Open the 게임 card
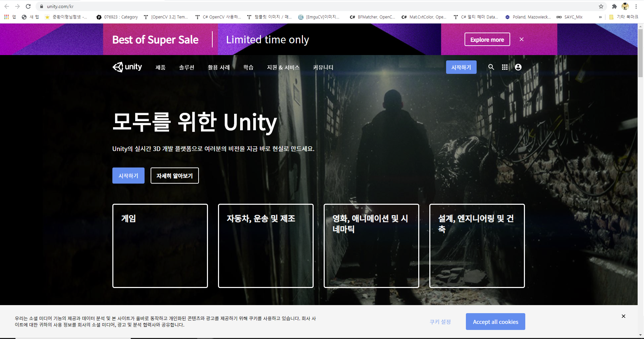Screen dimensions: 644x339 pyautogui.click(x=160, y=246)
